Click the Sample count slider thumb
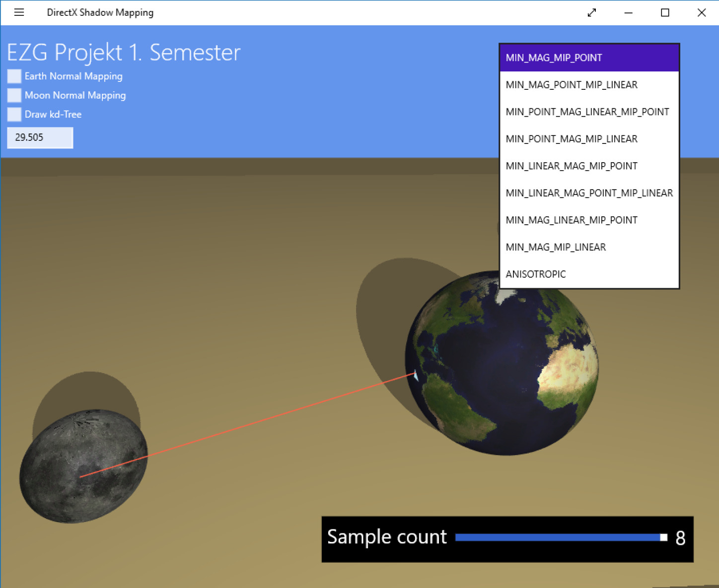719x588 pixels. coord(663,537)
